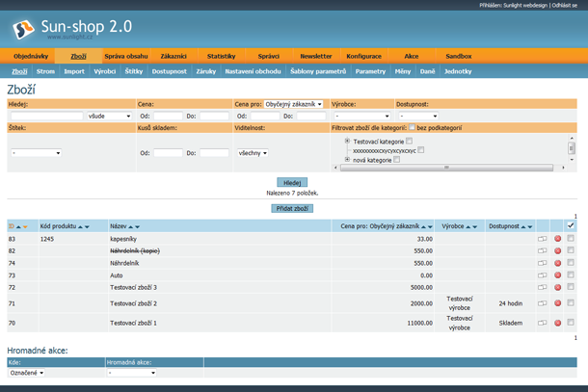Toggle select-all checkbox in table header
Screen dimensions: 588x392
[x=571, y=225]
